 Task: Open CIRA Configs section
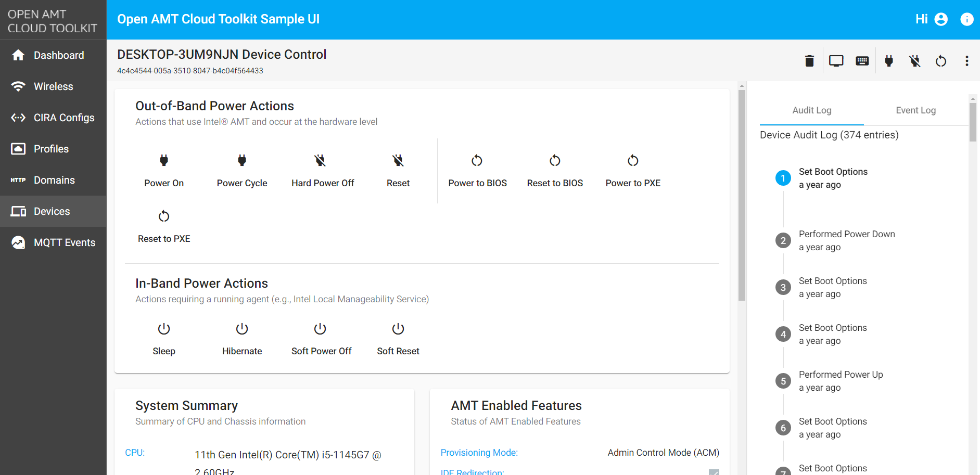coord(53,118)
